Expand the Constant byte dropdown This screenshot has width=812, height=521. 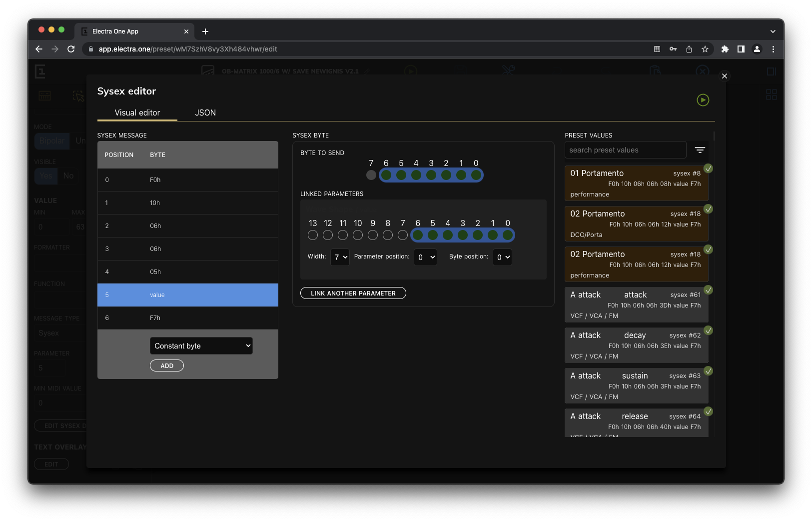click(x=201, y=346)
